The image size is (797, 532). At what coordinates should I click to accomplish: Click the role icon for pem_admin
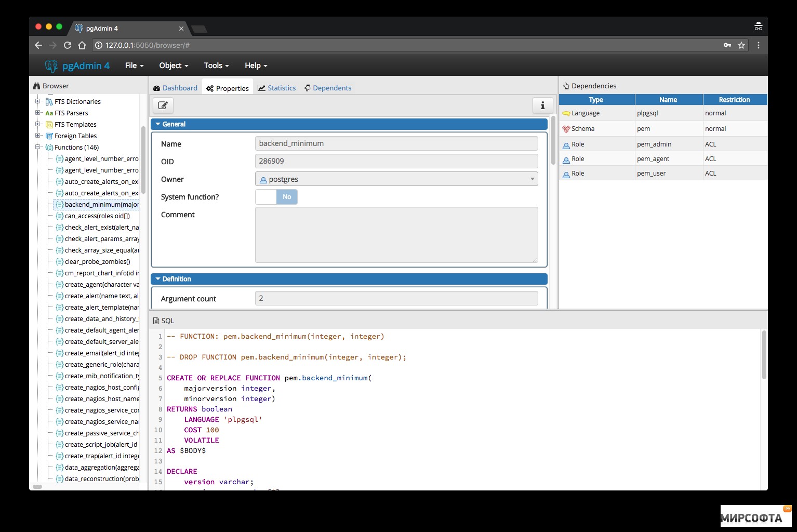[x=566, y=145]
